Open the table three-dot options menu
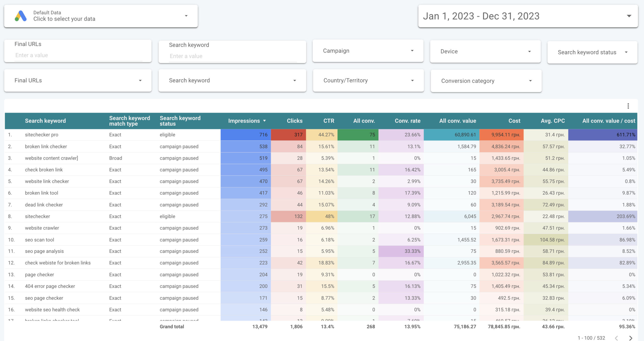The width and height of the screenshot is (644, 341). [x=628, y=106]
